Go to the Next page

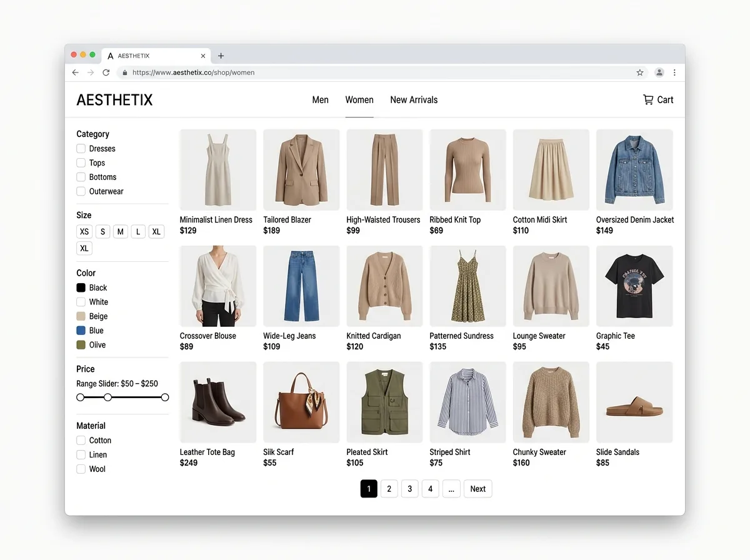pos(478,489)
